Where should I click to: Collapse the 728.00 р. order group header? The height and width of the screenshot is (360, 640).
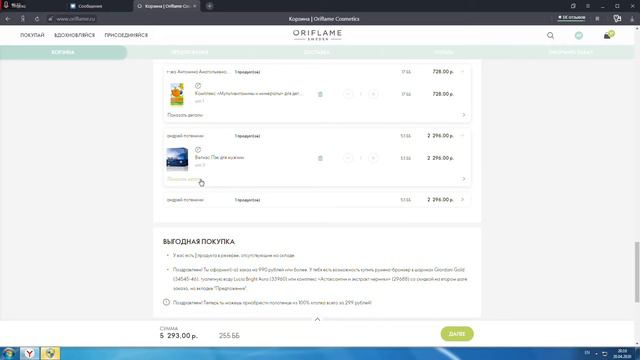click(x=462, y=72)
